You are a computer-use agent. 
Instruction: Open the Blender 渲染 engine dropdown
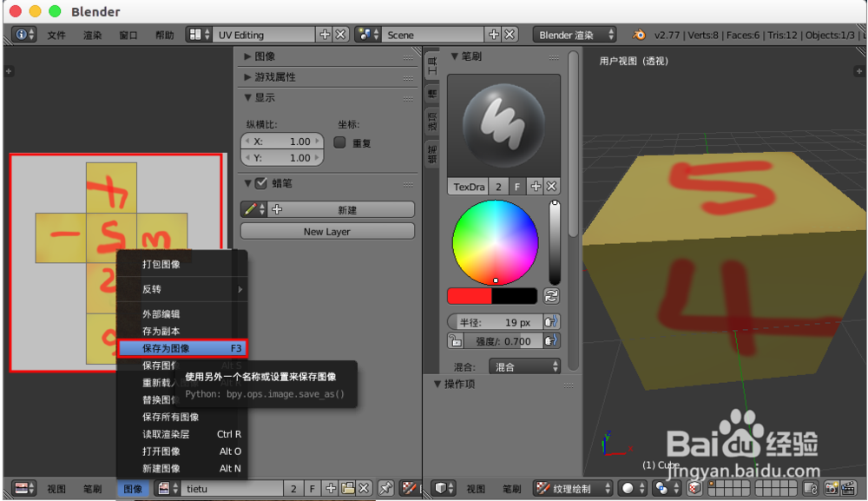(x=575, y=35)
